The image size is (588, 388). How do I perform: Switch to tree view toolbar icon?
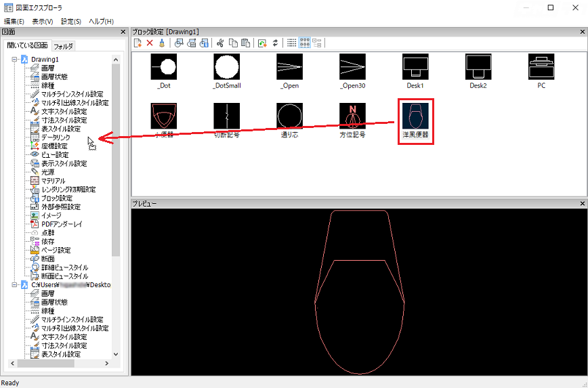[317, 43]
